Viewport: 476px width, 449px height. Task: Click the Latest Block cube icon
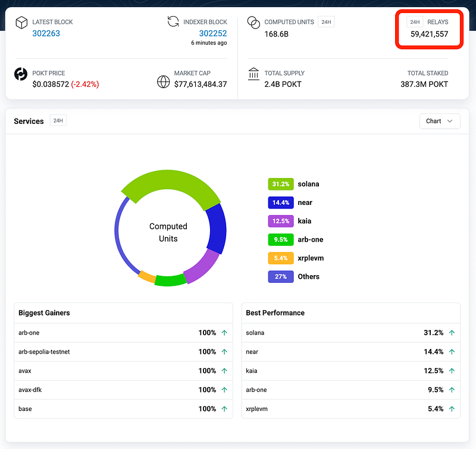[21, 23]
